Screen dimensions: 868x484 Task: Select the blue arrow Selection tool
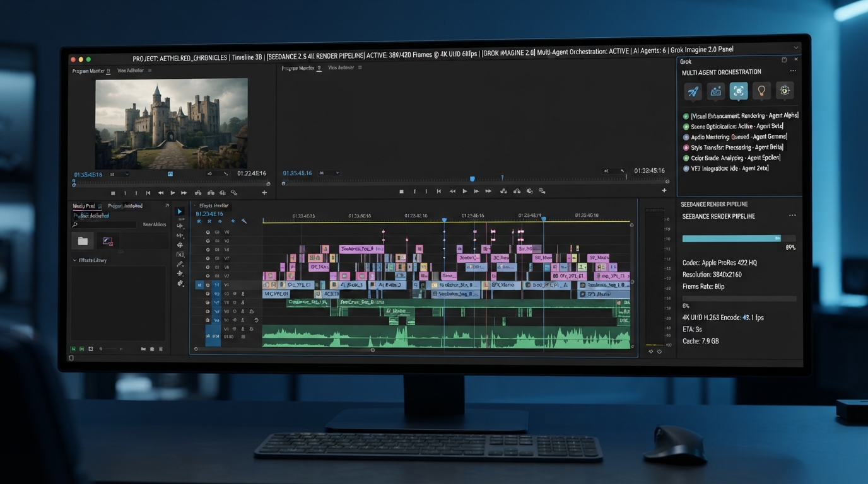180,212
